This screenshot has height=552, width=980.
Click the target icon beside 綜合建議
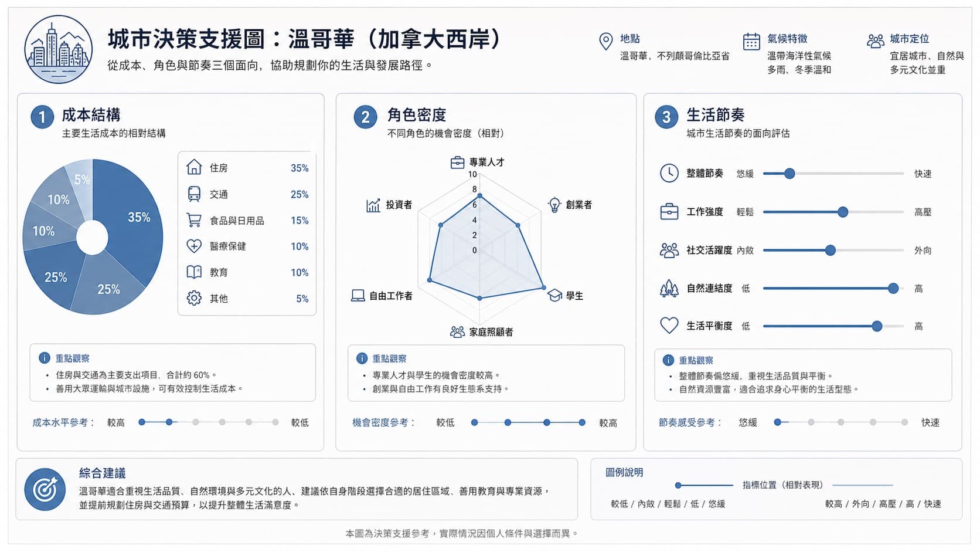[45, 489]
